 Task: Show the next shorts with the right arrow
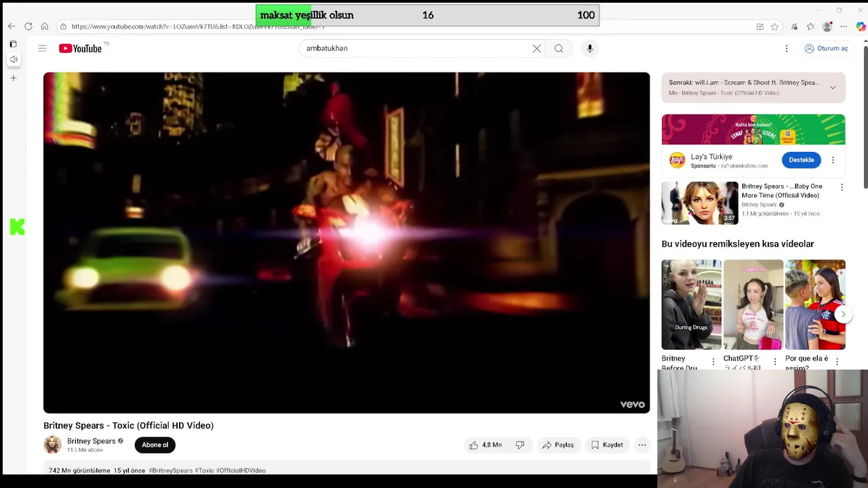(843, 314)
